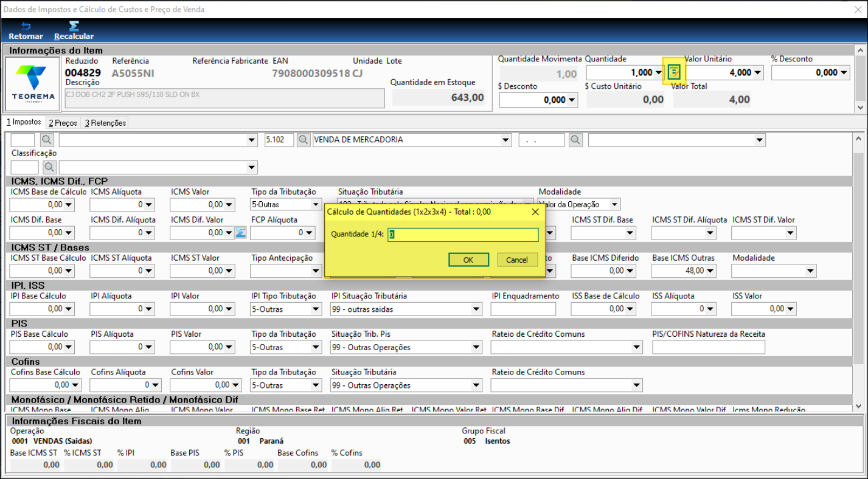Click the Base ICMS Outras field

pyautogui.click(x=684, y=271)
